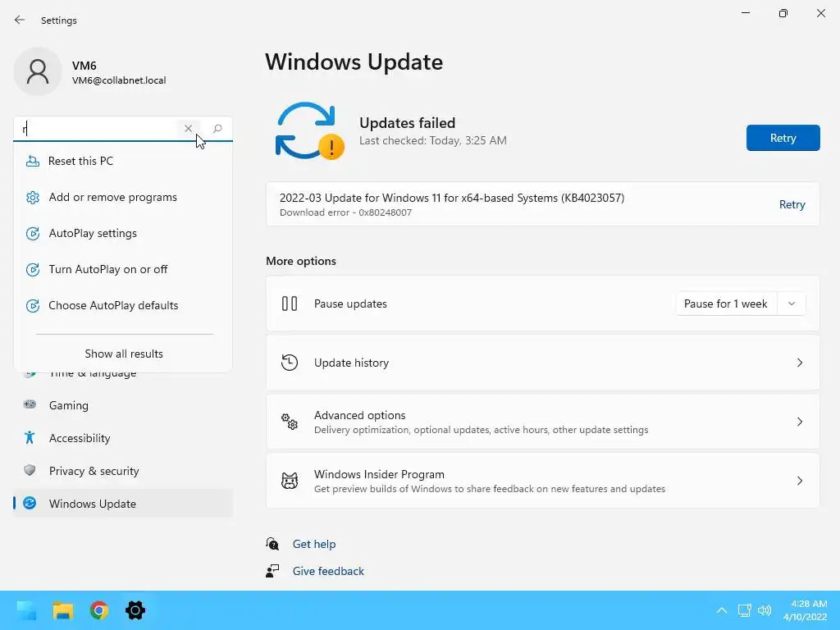Click the Give feedback icon
The height and width of the screenshot is (630, 840).
[x=272, y=571]
